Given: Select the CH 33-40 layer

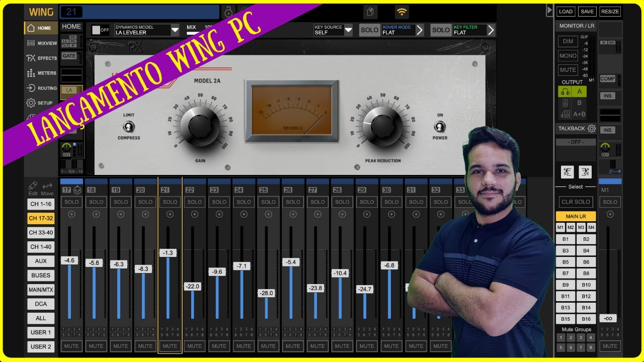Looking at the screenshot, I should (41, 233).
